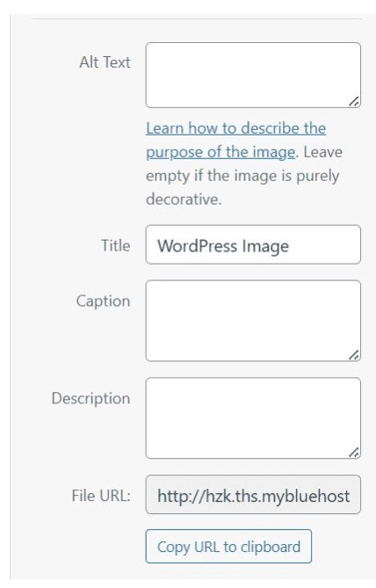The height and width of the screenshot is (588, 376).
Task: Click the Description label
Action: 90,399
